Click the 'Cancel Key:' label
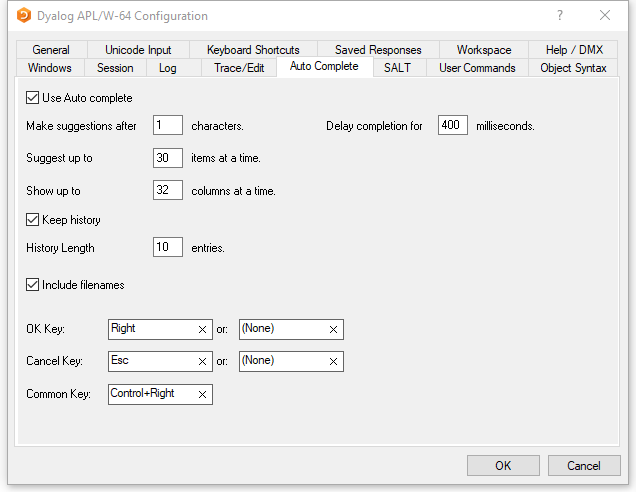This screenshot has height=492, width=636. click(x=54, y=361)
